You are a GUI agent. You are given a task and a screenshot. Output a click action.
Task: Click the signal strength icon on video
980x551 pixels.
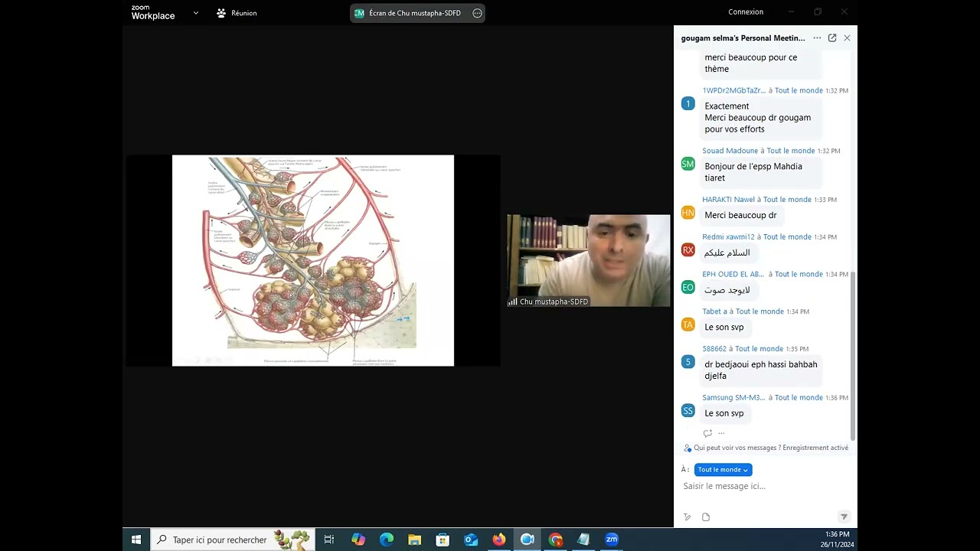(x=512, y=302)
